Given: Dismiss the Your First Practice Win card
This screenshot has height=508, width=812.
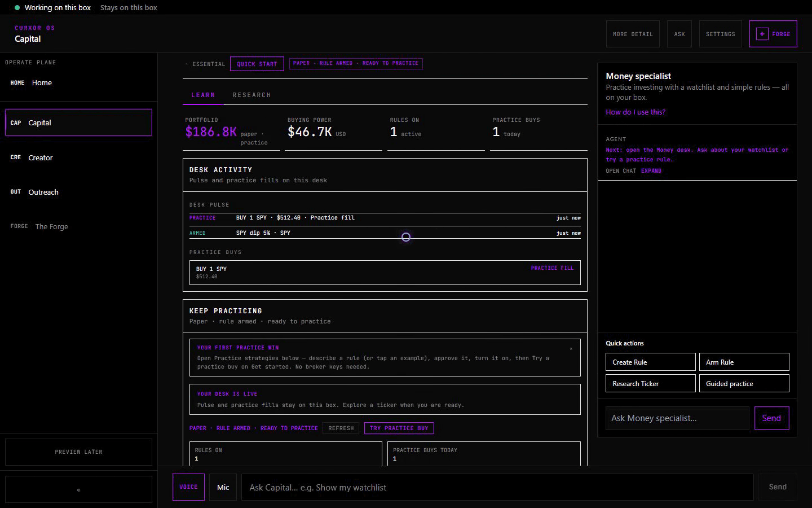Looking at the screenshot, I should click(x=571, y=349).
